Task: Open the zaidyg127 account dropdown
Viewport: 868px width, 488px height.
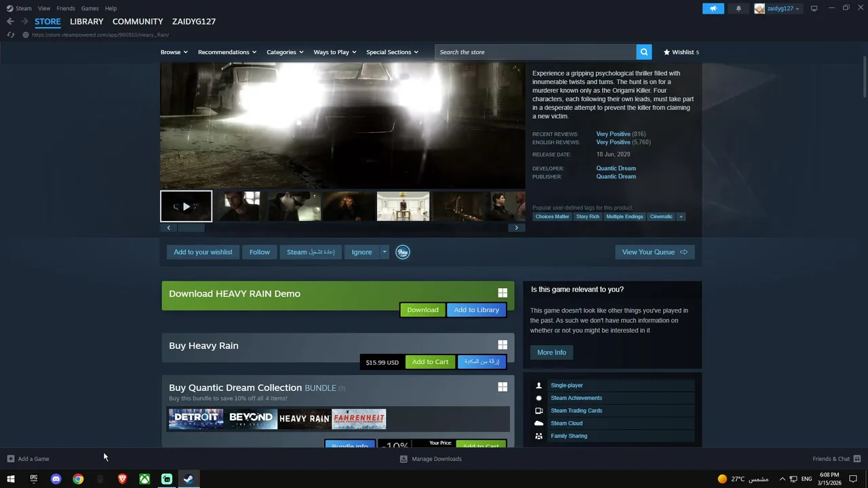Action: (777, 8)
